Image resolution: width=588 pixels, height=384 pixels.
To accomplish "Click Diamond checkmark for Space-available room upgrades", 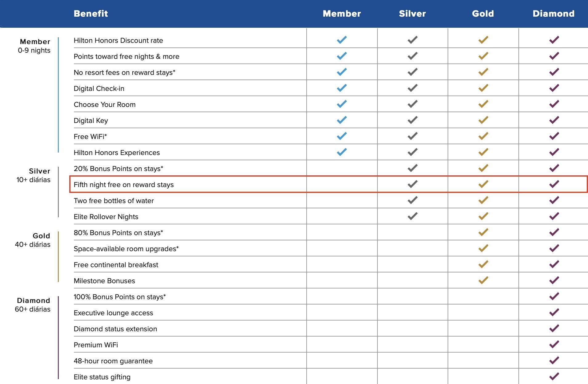I will point(554,248).
